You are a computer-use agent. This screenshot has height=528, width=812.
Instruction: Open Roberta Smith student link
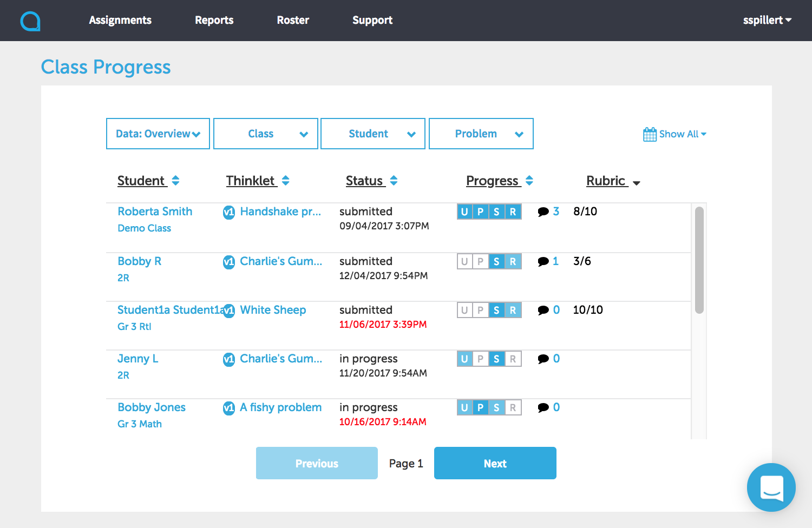coord(155,212)
